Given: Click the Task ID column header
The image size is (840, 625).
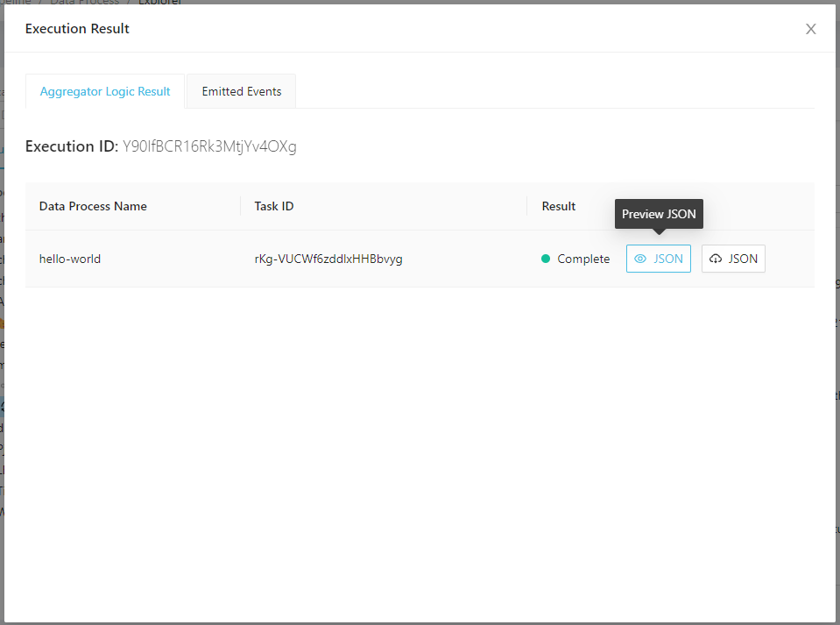Looking at the screenshot, I should tap(274, 206).
